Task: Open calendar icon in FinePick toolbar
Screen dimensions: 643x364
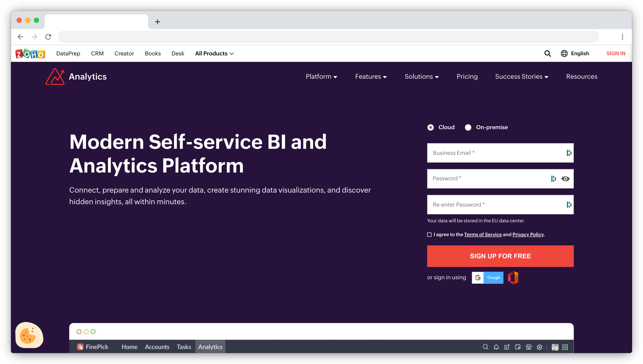Action: pos(518,347)
